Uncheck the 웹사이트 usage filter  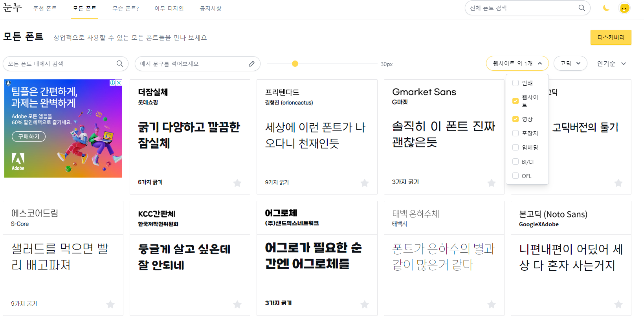(516, 101)
